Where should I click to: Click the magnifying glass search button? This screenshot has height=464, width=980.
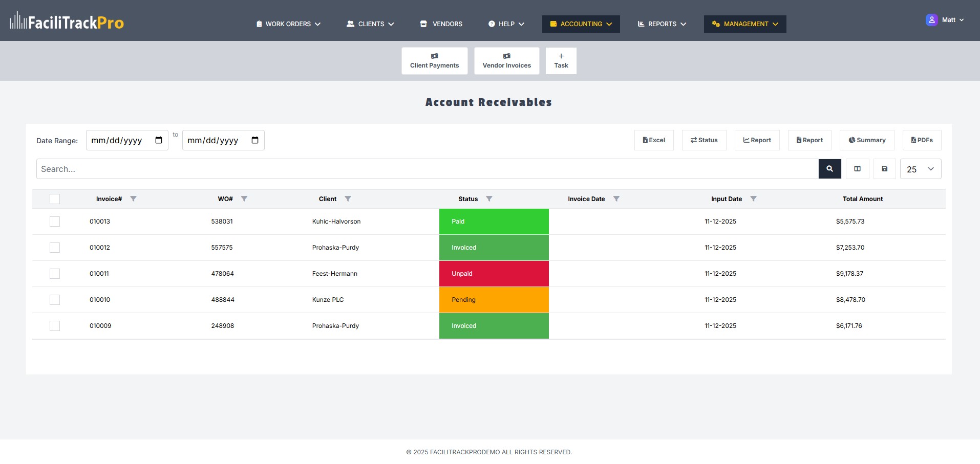point(829,169)
